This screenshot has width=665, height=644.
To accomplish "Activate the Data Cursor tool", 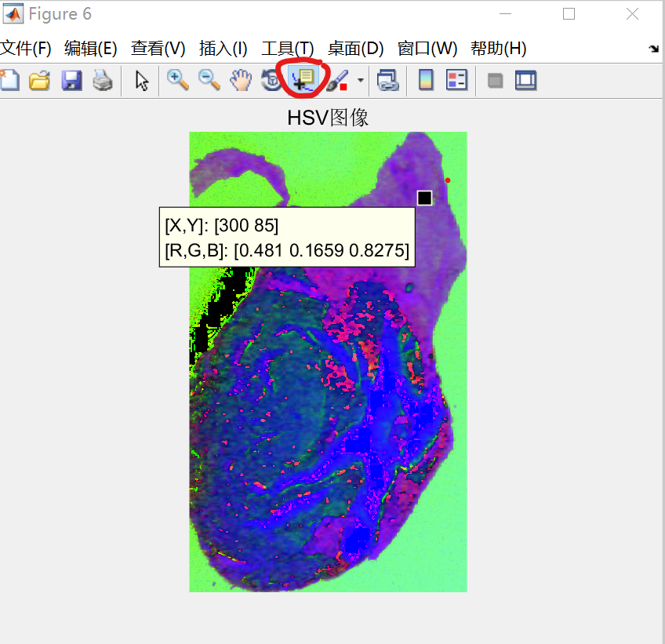I will [x=303, y=79].
